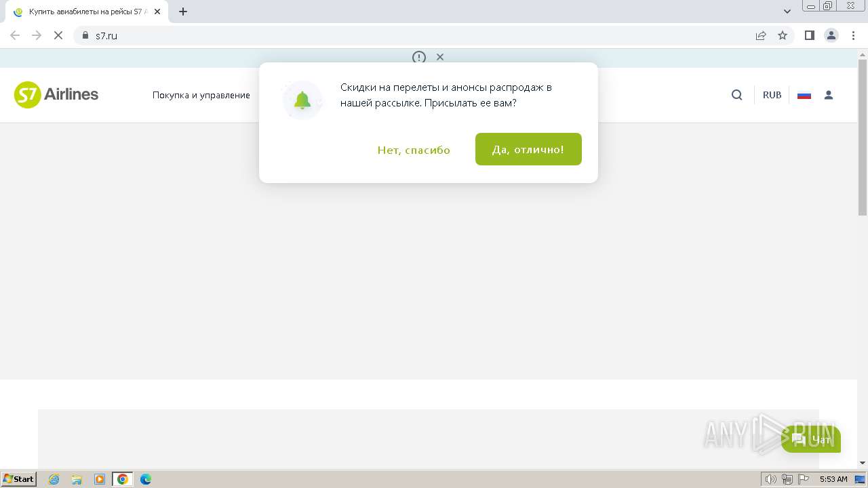Share this page icon in address bar
This screenshot has height=488, width=868.
point(761,35)
